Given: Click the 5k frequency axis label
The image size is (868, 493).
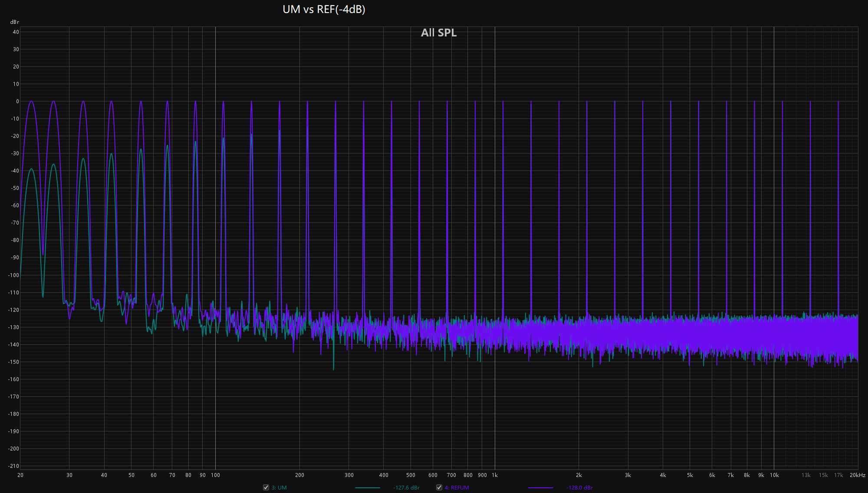Looking at the screenshot, I should (690, 475).
